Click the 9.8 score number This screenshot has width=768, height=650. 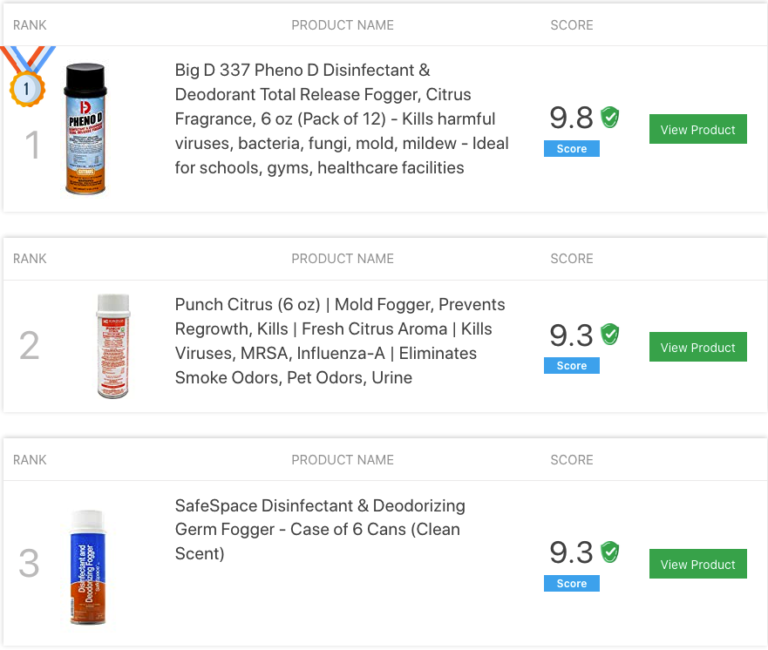(x=571, y=117)
